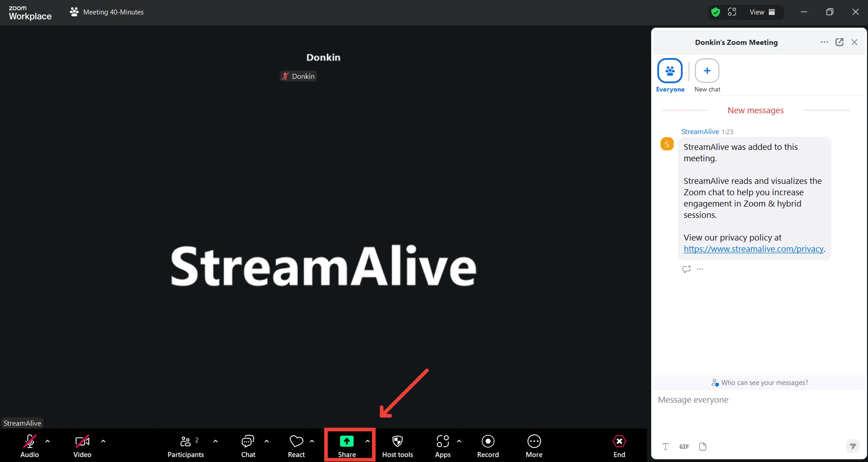Click the Zoom Workplace logo

pyautogui.click(x=30, y=13)
